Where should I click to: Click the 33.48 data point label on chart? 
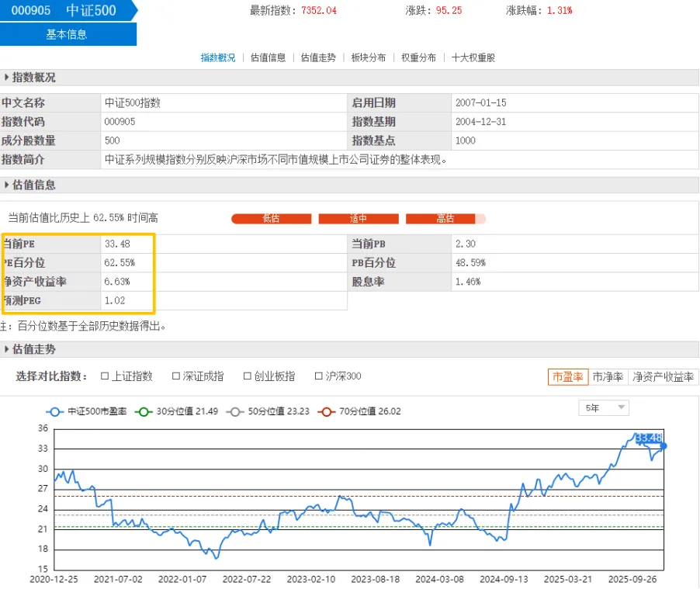[648, 438]
